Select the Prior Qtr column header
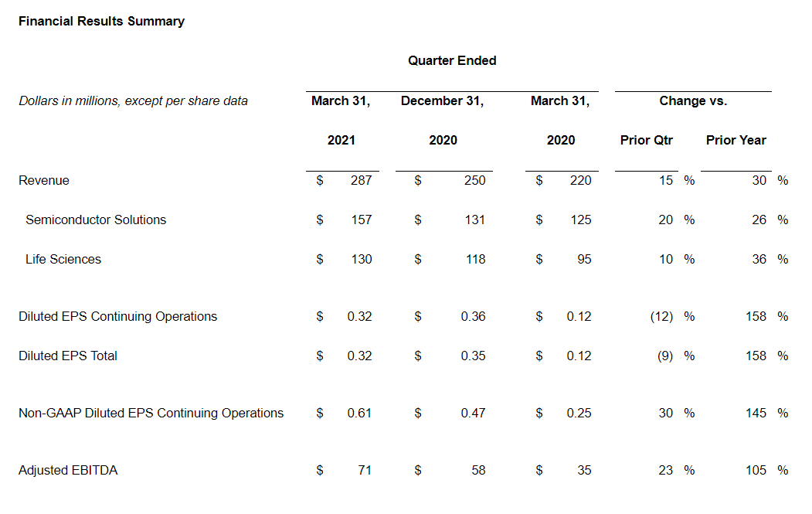Screen dimensions: 812x514 (646, 140)
